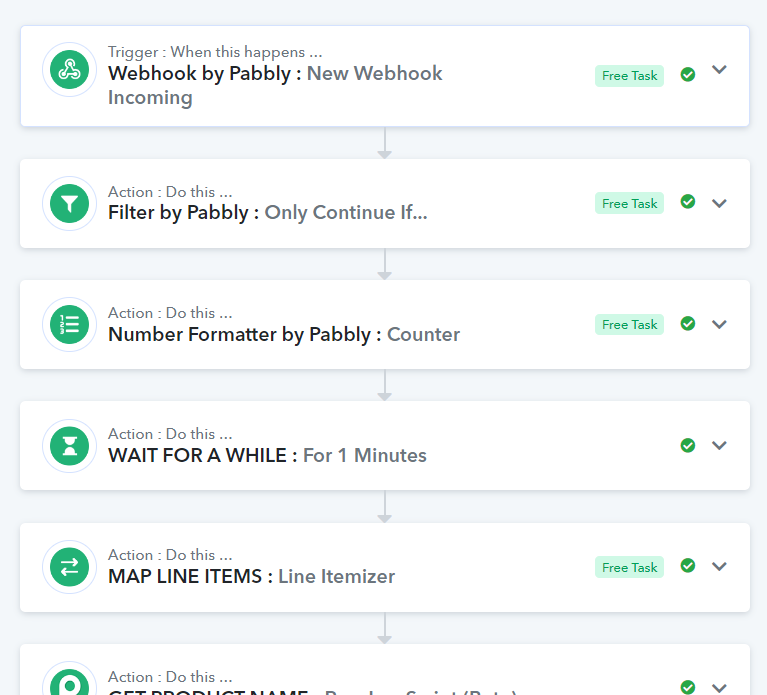Click green checkmark on Webhook step
The width and height of the screenshot is (767, 695).
click(688, 74)
